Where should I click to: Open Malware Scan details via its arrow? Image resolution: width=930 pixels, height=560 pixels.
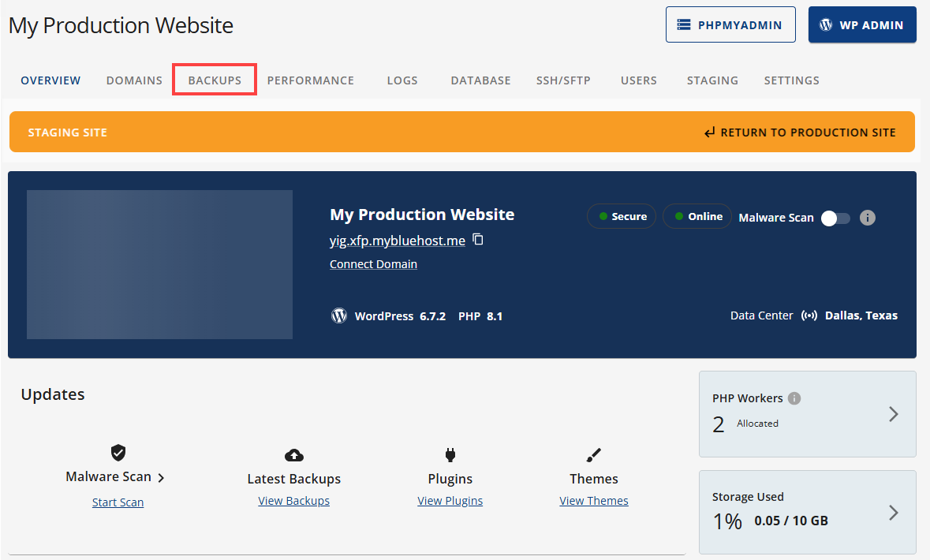pyautogui.click(x=161, y=477)
